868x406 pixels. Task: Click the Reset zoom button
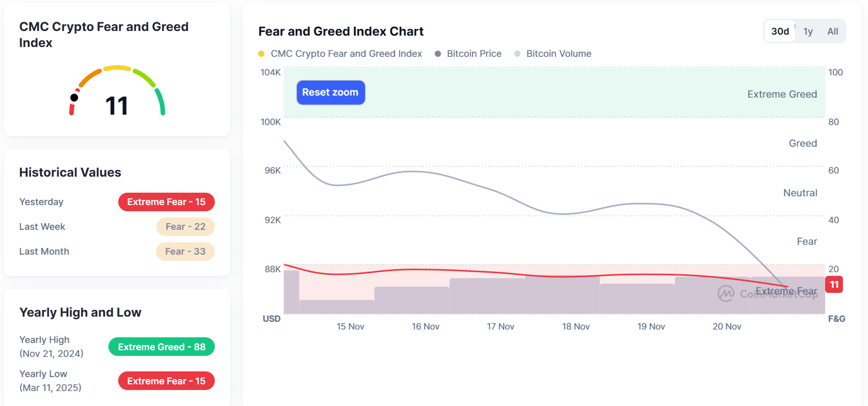tap(330, 92)
